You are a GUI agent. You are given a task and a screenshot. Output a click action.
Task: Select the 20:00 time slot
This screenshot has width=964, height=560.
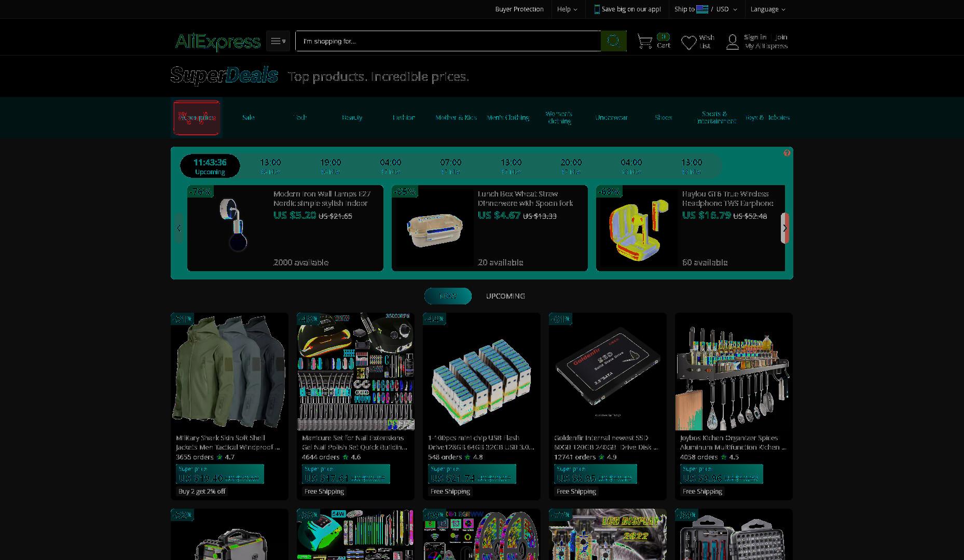571,166
